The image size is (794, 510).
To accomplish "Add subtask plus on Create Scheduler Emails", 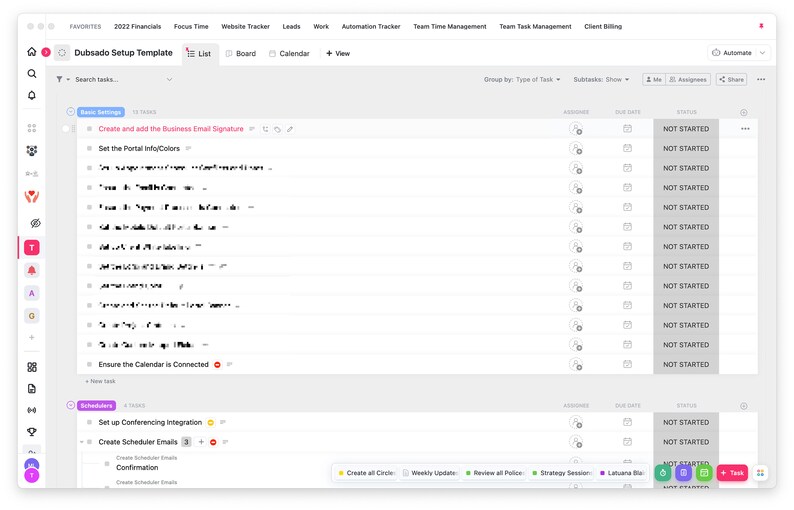I will click(x=201, y=442).
